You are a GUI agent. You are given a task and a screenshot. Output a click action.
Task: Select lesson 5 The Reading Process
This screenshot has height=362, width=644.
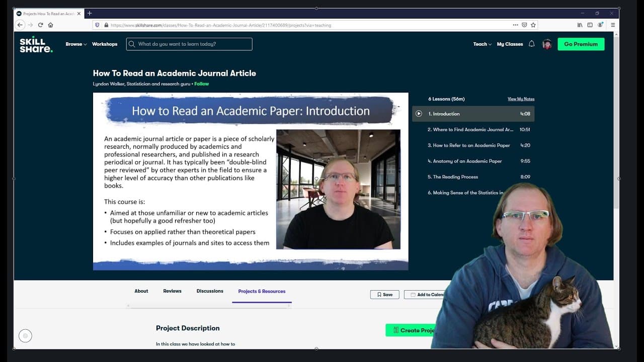pyautogui.click(x=473, y=177)
